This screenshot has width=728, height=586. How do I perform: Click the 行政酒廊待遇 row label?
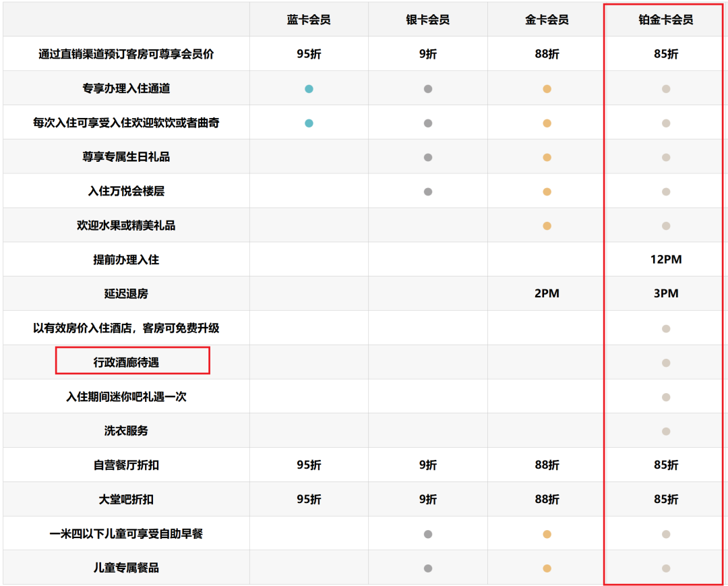point(126,363)
